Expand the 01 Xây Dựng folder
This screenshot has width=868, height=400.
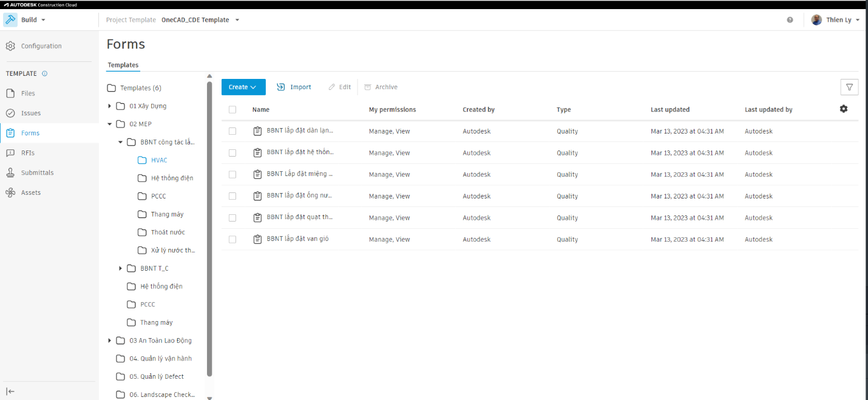(110, 106)
